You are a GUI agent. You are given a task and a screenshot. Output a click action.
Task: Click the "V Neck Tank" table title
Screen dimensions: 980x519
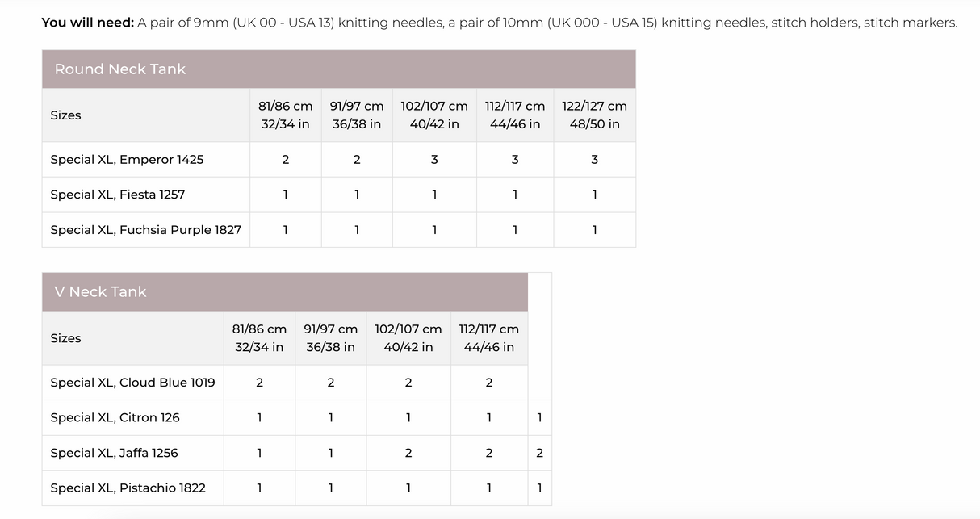[x=101, y=292]
